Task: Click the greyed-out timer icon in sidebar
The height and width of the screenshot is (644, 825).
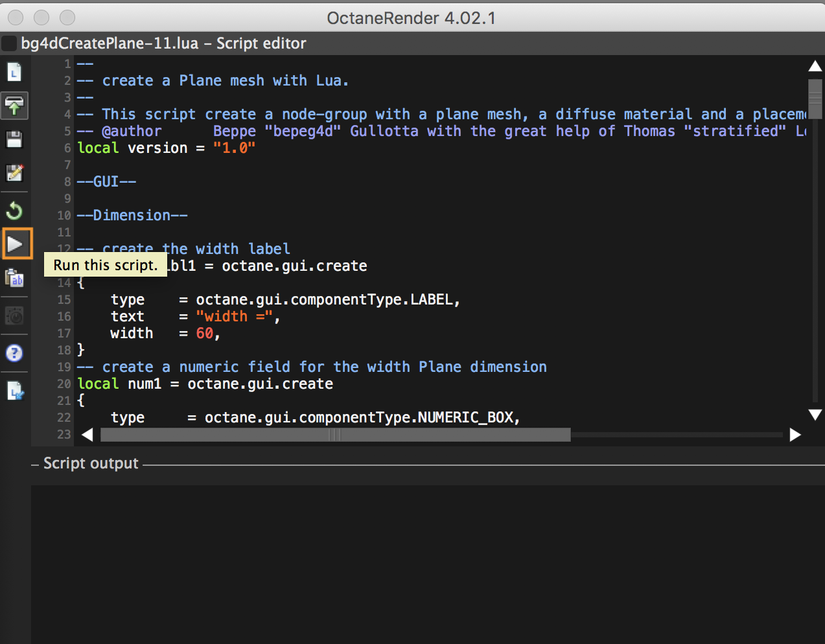Action: coord(14,316)
